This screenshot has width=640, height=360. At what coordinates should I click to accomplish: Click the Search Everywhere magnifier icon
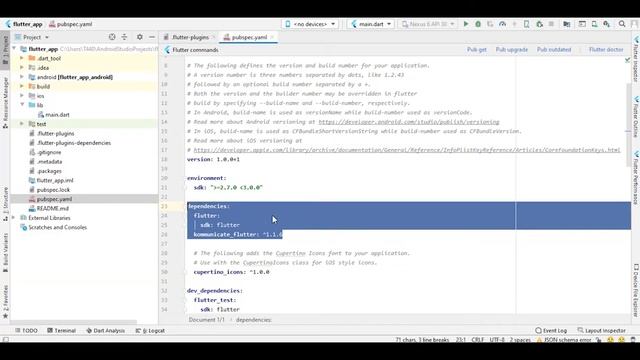point(622,24)
